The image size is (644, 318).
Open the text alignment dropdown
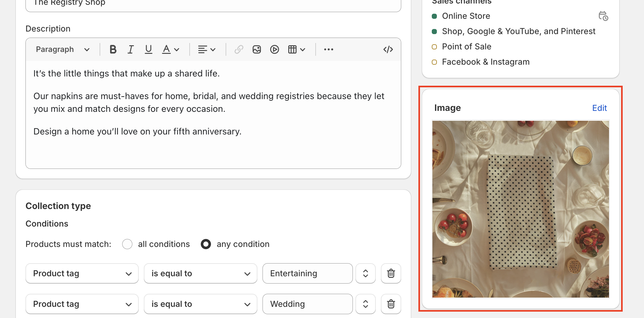pos(207,49)
